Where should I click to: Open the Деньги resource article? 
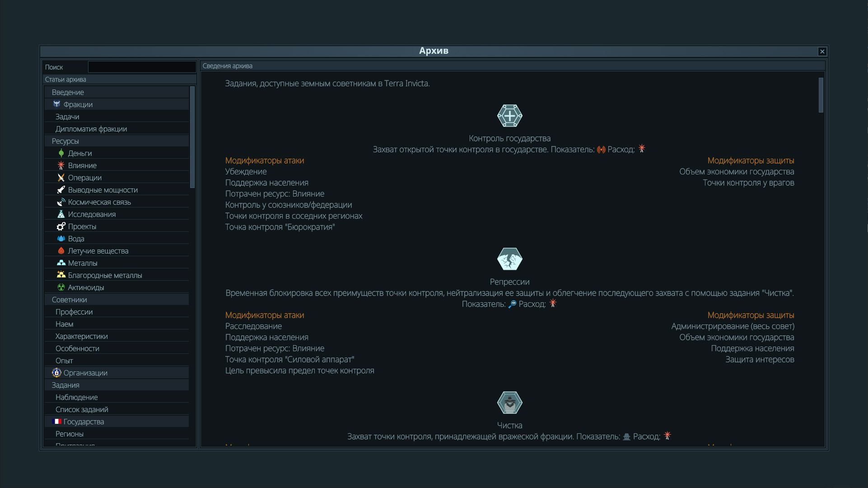tap(79, 153)
